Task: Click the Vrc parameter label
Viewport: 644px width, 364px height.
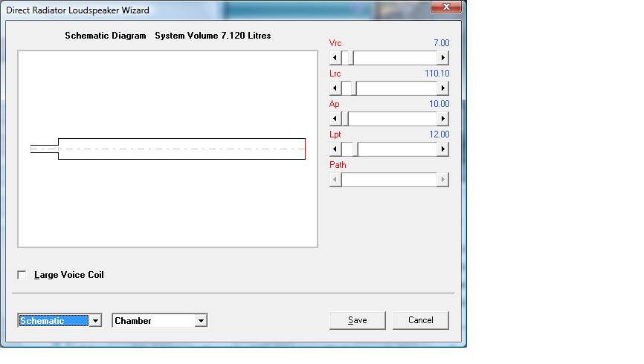Action: pos(335,42)
